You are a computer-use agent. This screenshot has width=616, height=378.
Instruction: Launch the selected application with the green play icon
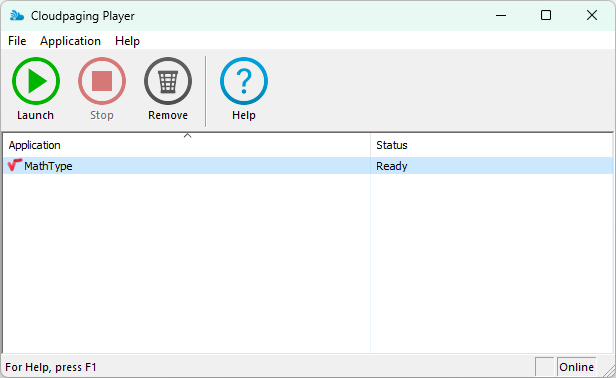point(36,81)
